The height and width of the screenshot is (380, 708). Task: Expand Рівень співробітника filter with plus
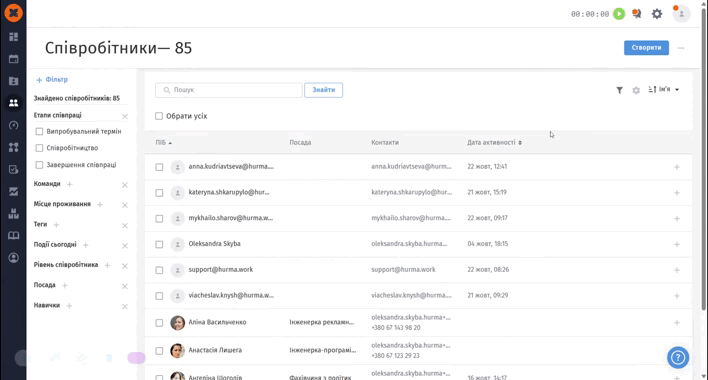pos(107,265)
